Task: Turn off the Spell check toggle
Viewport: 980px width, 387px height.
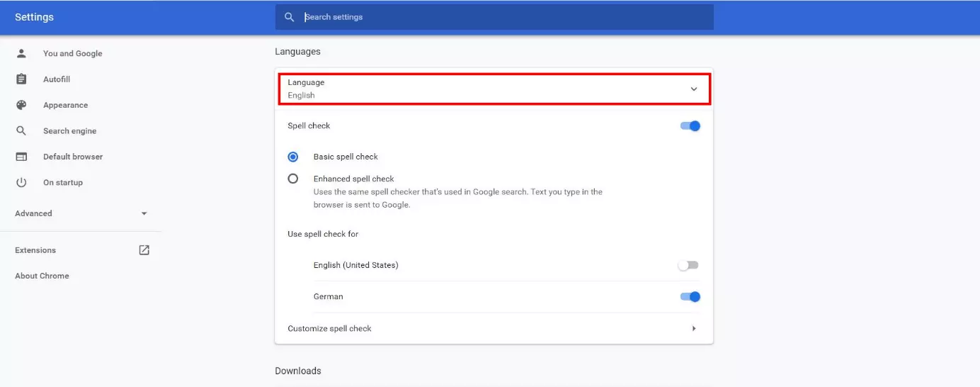Action: pyautogui.click(x=690, y=126)
